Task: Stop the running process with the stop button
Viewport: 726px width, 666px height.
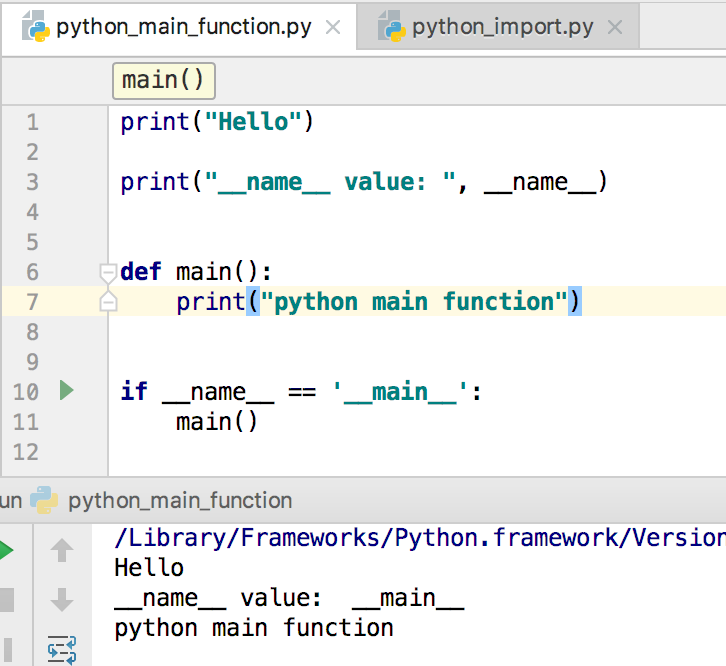Action: pos(5,600)
